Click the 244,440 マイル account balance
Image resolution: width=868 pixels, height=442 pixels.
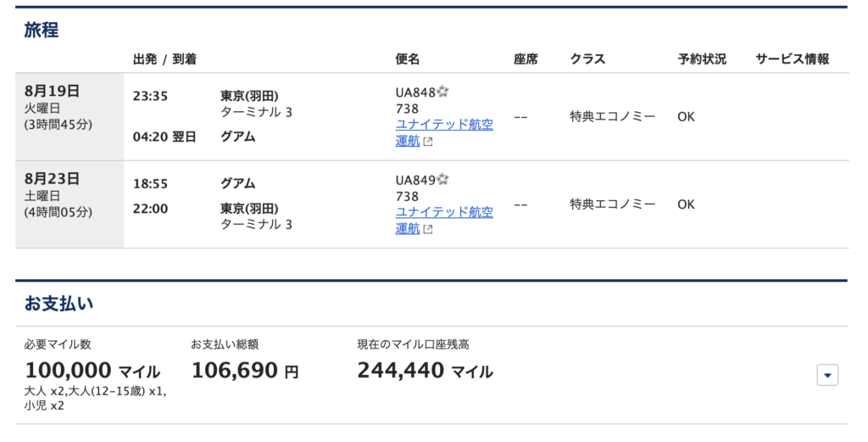click(x=425, y=371)
